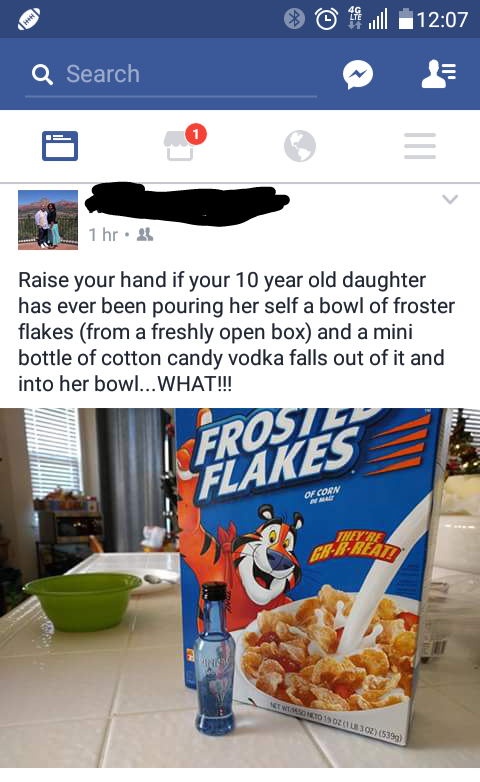Open Messenger chat icon
Viewport: 480px width, 782px height.
coord(358,74)
